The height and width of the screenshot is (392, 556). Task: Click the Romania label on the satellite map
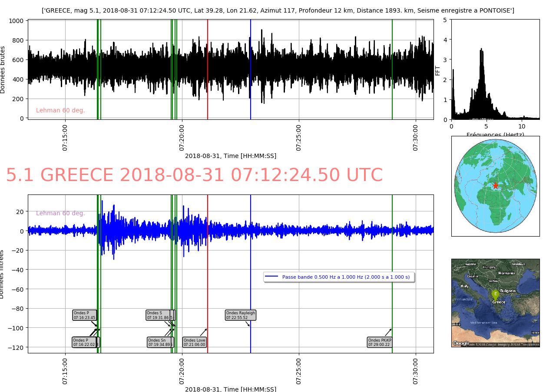(x=506, y=273)
